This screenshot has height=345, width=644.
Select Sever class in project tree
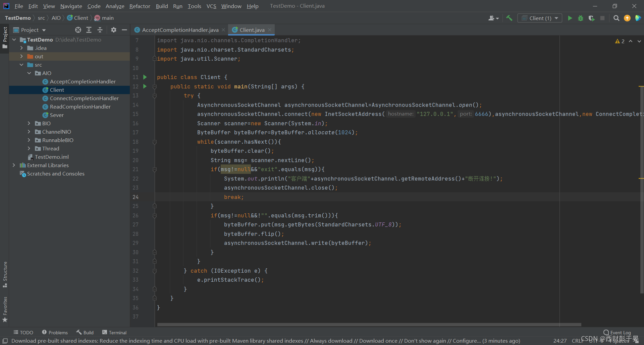click(57, 115)
